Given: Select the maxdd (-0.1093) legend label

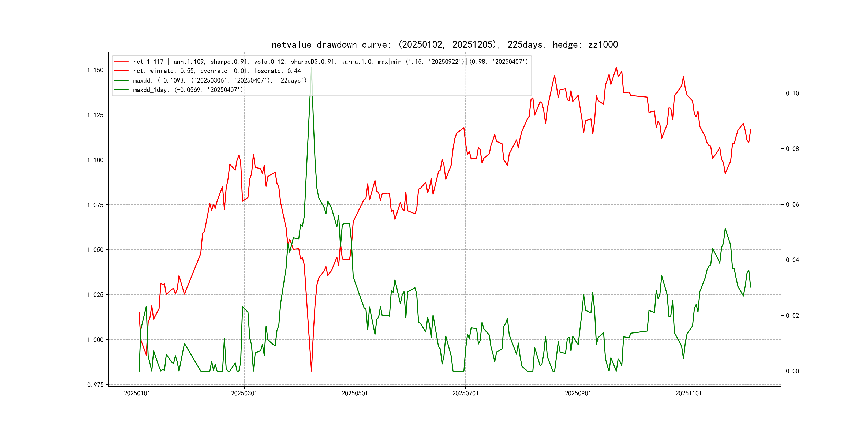Looking at the screenshot, I should (x=220, y=81).
